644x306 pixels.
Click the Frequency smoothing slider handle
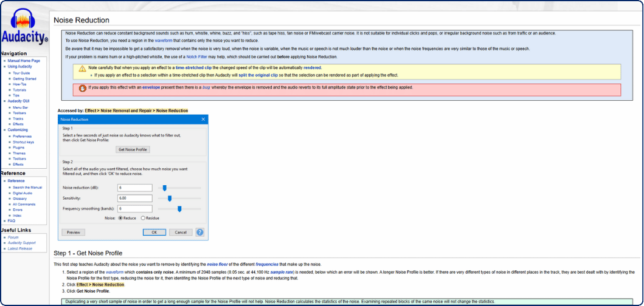(x=179, y=209)
